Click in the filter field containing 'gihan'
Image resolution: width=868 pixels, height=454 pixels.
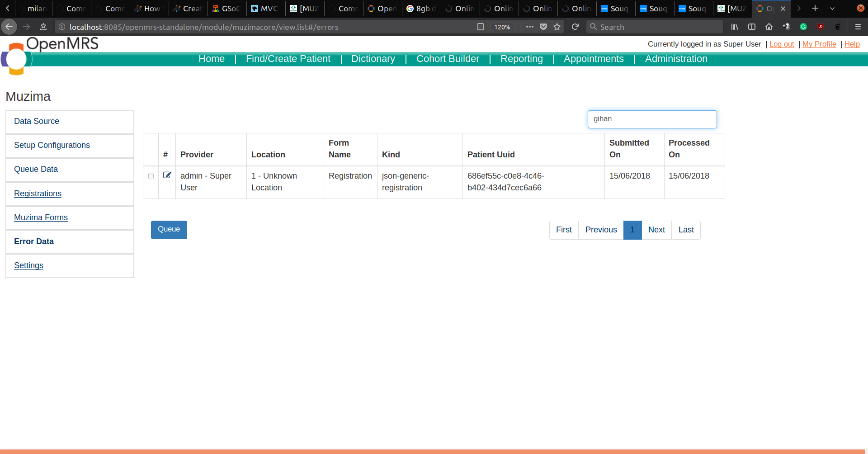[x=652, y=119]
